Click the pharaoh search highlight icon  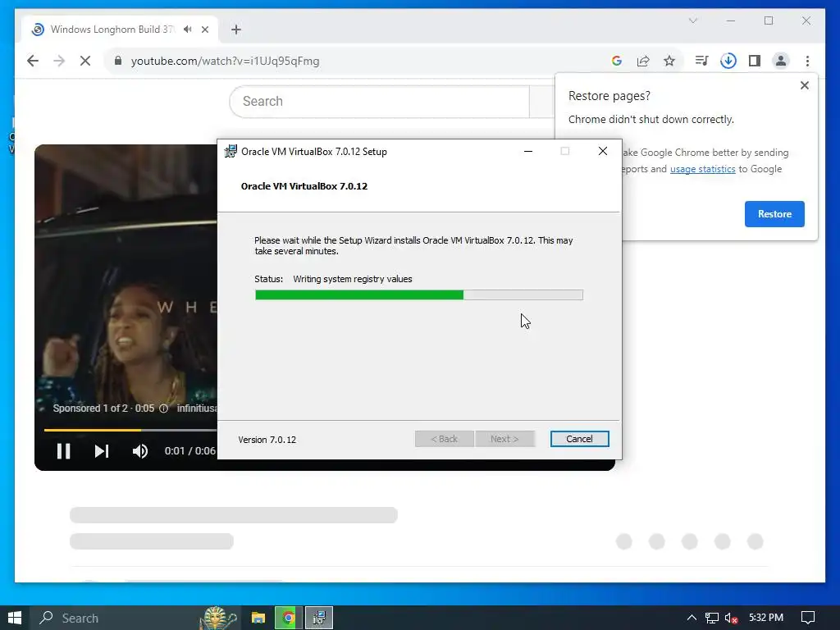tap(218, 618)
